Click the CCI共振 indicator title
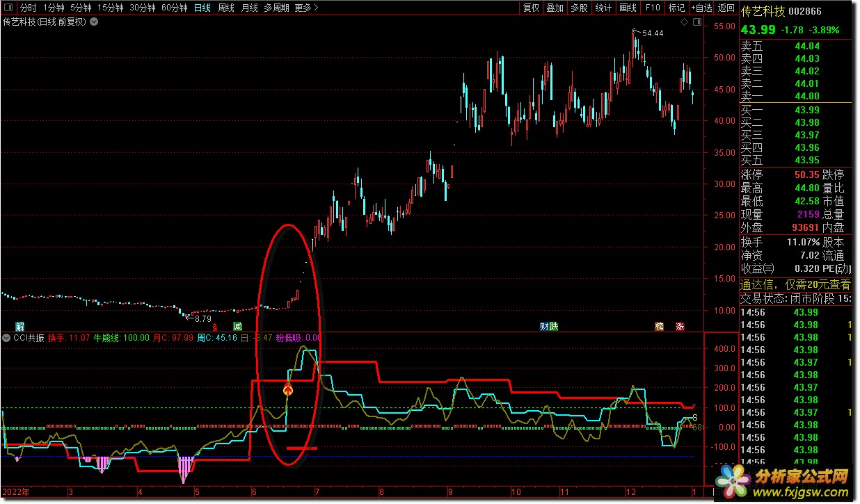 click(x=29, y=338)
